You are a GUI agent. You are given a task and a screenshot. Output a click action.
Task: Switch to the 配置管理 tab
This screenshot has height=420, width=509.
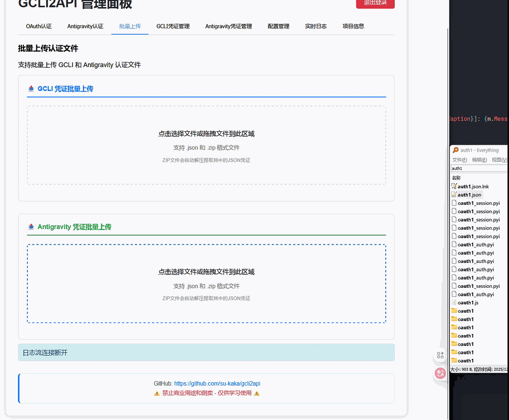point(278,26)
